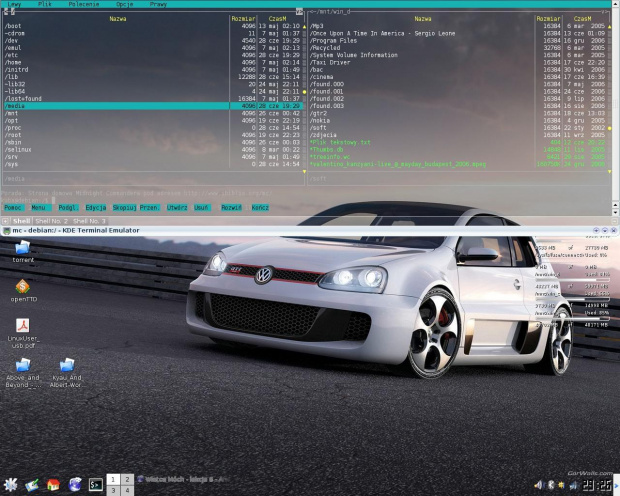This screenshot has width=620, height=496.
Task: Switch to Shell No. 3 tab
Action: coord(89,221)
